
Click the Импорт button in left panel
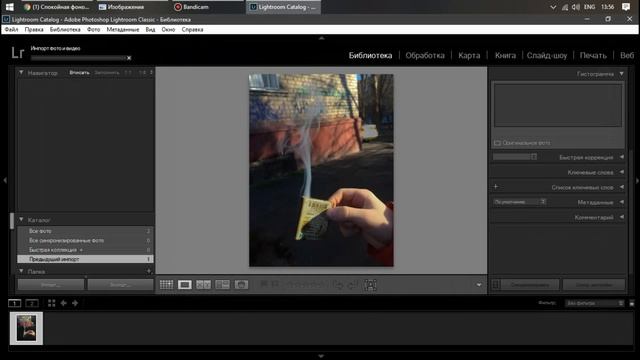51,284
